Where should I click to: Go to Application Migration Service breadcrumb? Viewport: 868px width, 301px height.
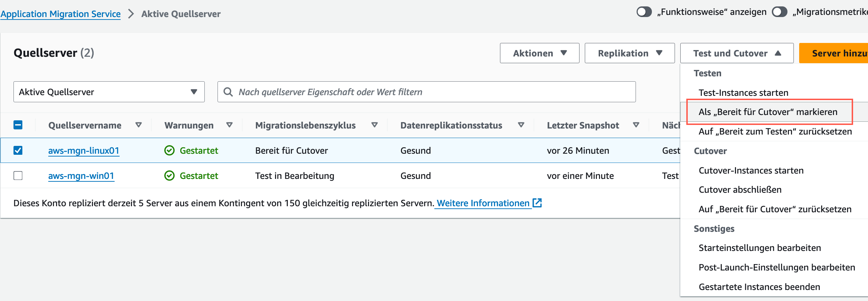[x=61, y=14]
